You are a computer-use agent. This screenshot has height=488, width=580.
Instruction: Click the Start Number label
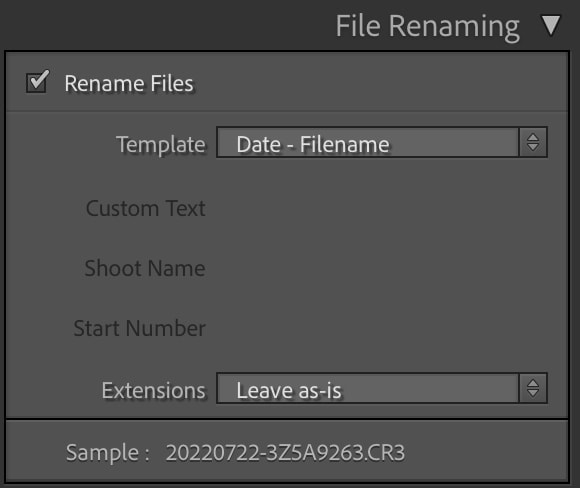click(140, 328)
